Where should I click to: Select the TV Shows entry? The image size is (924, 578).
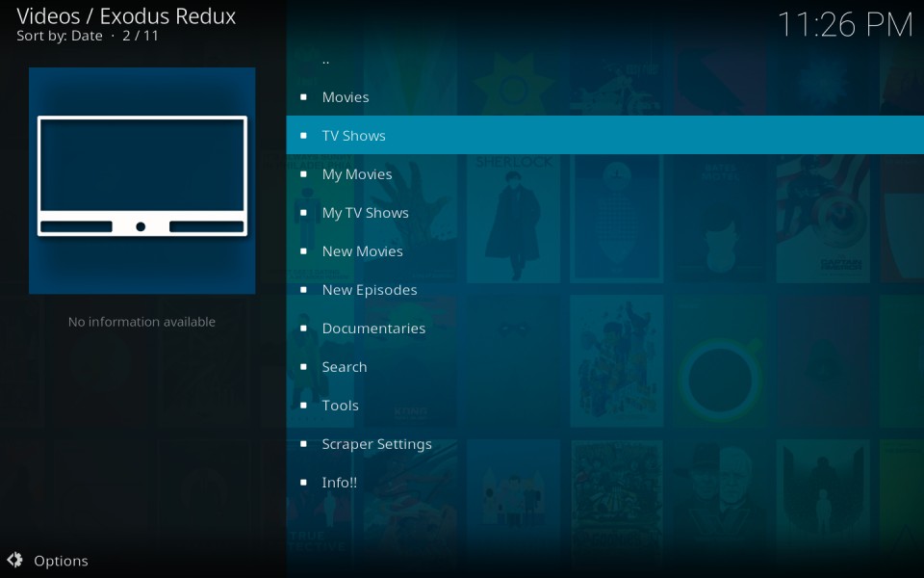[604, 135]
